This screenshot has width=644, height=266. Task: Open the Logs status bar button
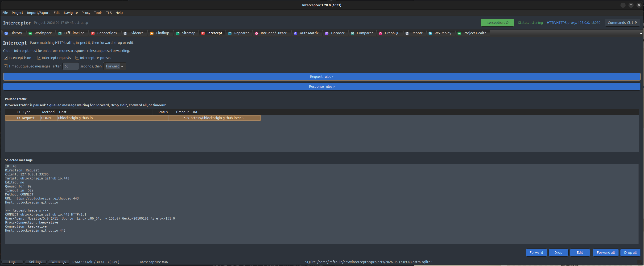click(12, 262)
